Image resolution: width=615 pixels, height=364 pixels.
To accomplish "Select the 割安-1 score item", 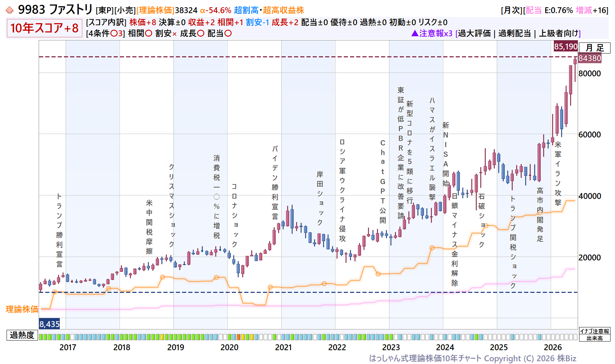I will click(x=257, y=22).
